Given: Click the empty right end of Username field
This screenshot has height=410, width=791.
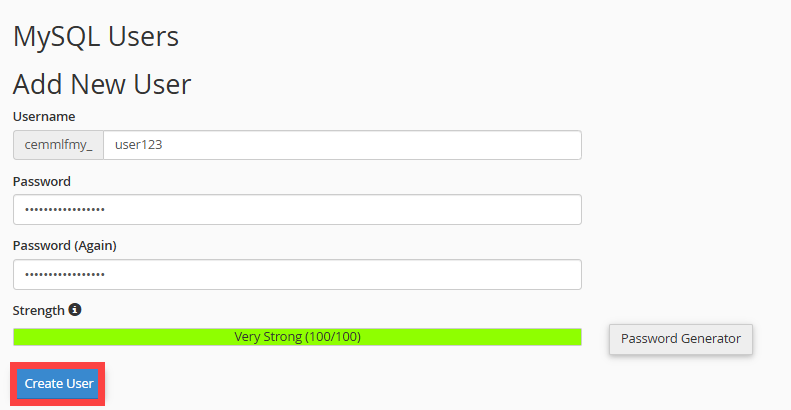Looking at the screenshot, I should point(540,145).
